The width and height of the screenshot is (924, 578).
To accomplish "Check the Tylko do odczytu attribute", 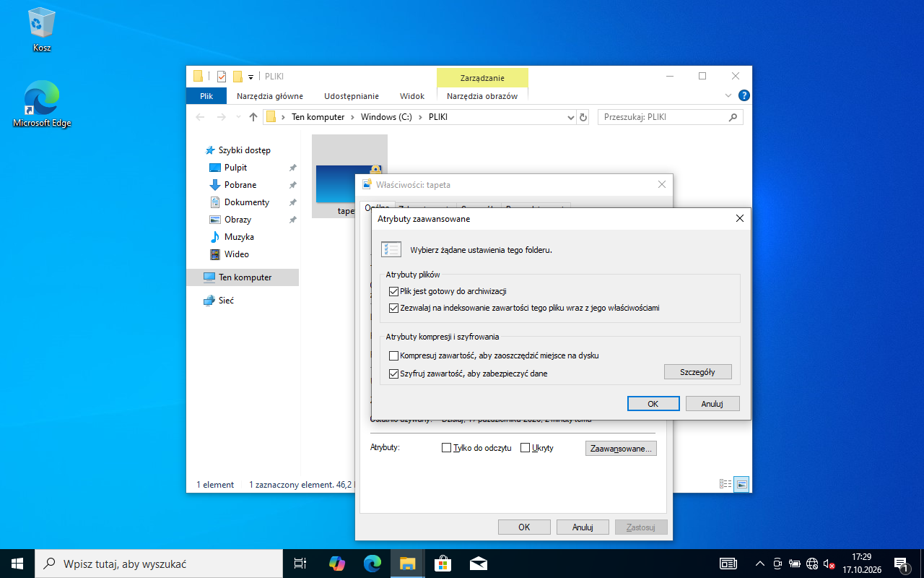I will tap(446, 448).
